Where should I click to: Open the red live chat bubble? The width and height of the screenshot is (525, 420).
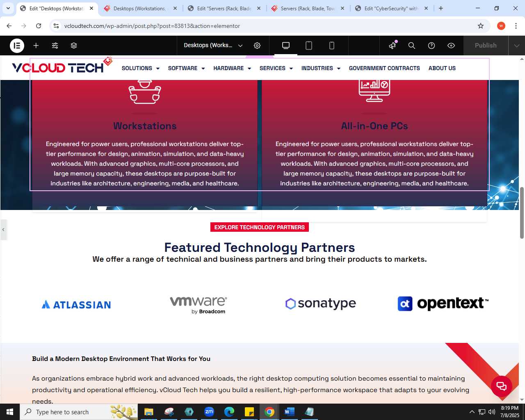(502, 386)
